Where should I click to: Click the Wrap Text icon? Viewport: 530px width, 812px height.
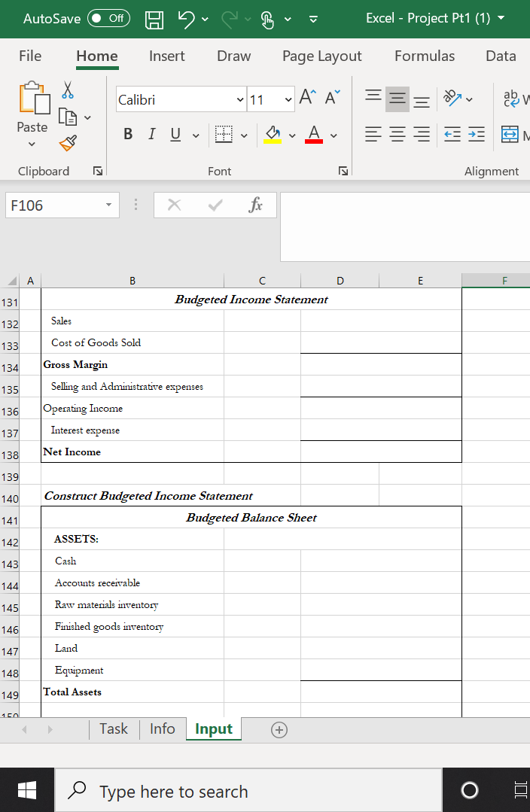[x=511, y=97]
